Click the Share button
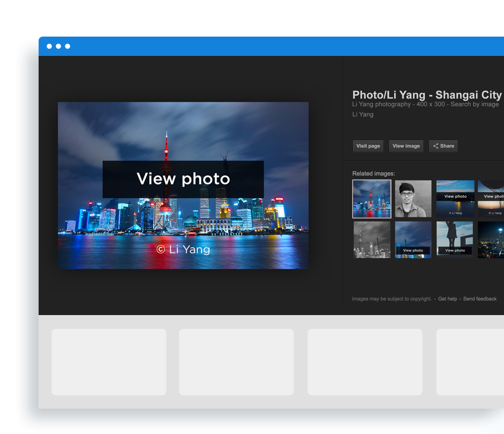 443,146
